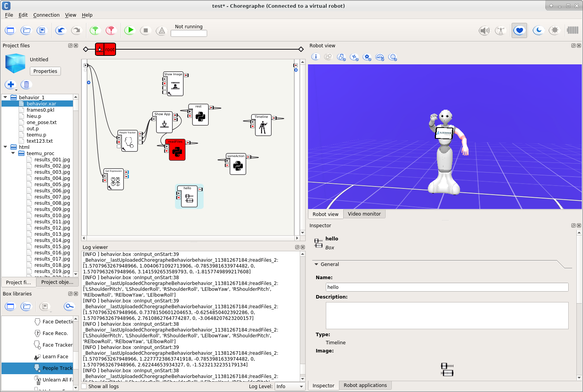The width and height of the screenshot is (583, 392).
Task: Click the speaker volume icon
Action: (x=484, y=30)
